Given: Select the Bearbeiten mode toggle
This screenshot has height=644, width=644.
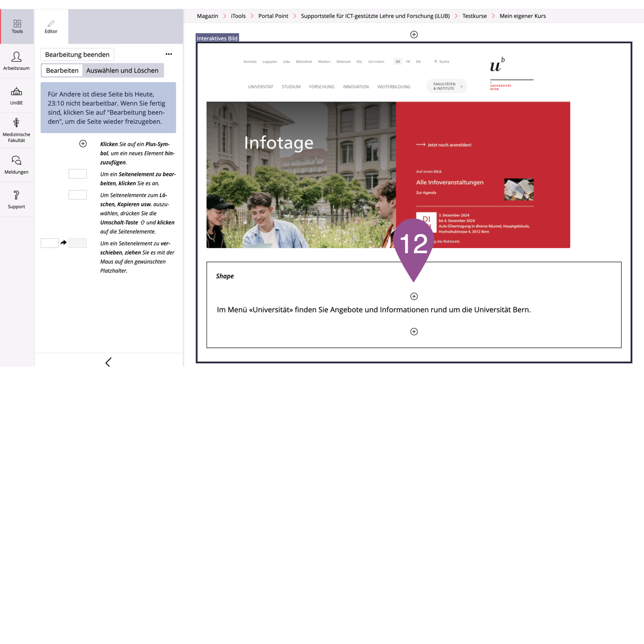Looking at the screenshot, I should (x=62, y=70).
